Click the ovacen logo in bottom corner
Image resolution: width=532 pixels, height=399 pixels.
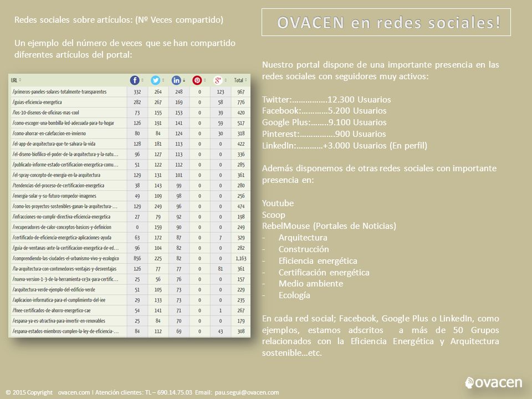[494, 382]
